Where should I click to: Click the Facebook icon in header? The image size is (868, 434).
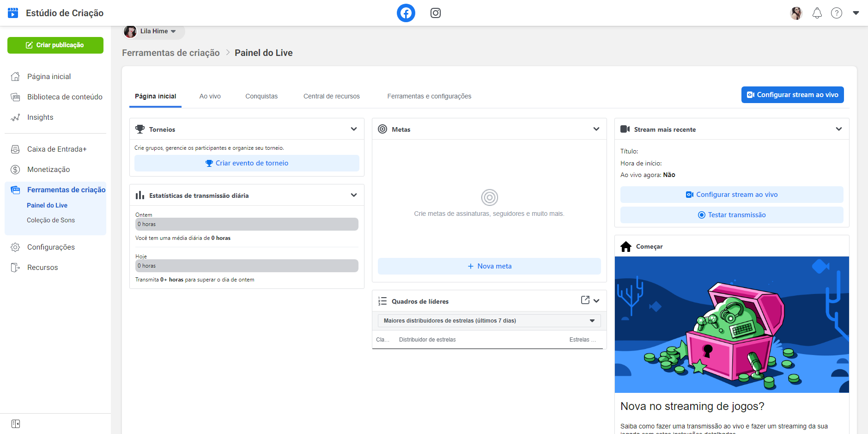tap(406, 13)
